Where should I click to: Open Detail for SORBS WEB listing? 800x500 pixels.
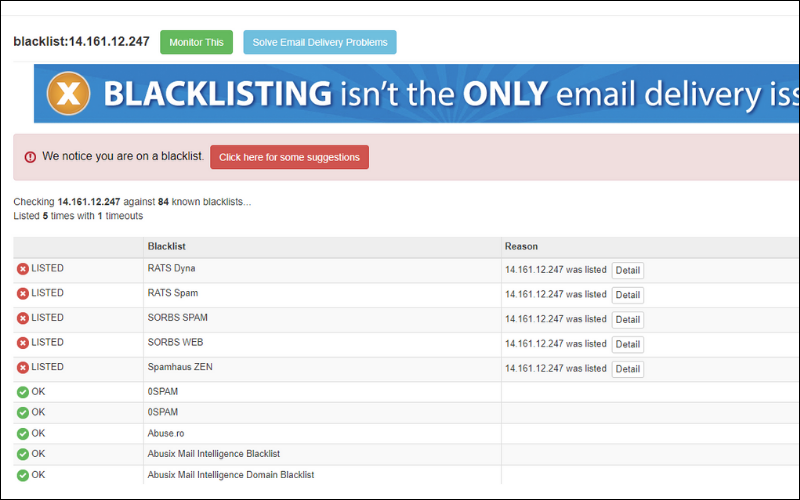[x=628, y=344]
